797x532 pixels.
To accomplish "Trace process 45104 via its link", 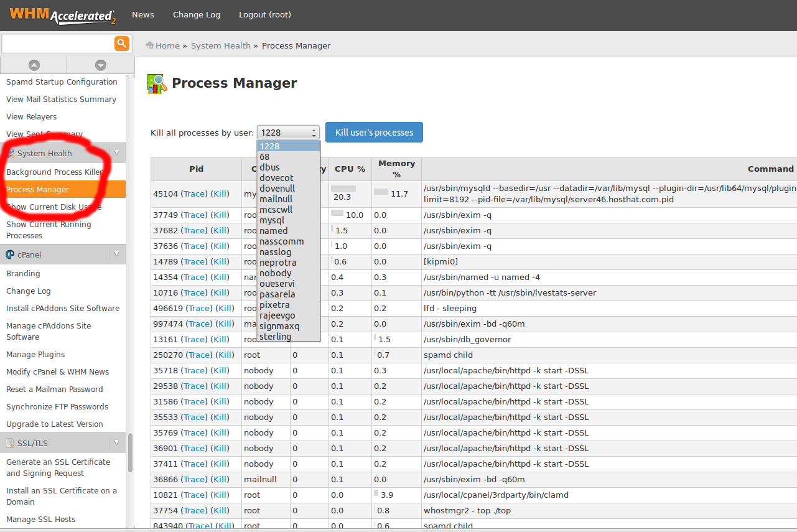I will 194,193.
